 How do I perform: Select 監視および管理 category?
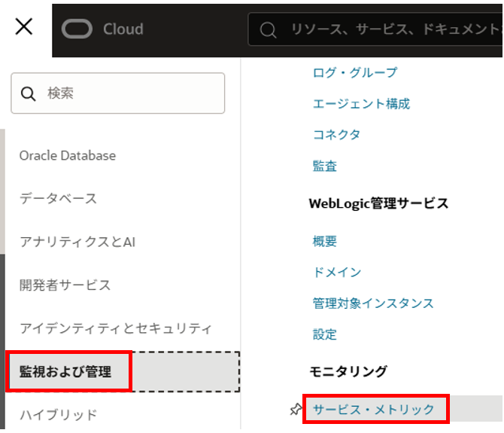[x=65, y=372]
